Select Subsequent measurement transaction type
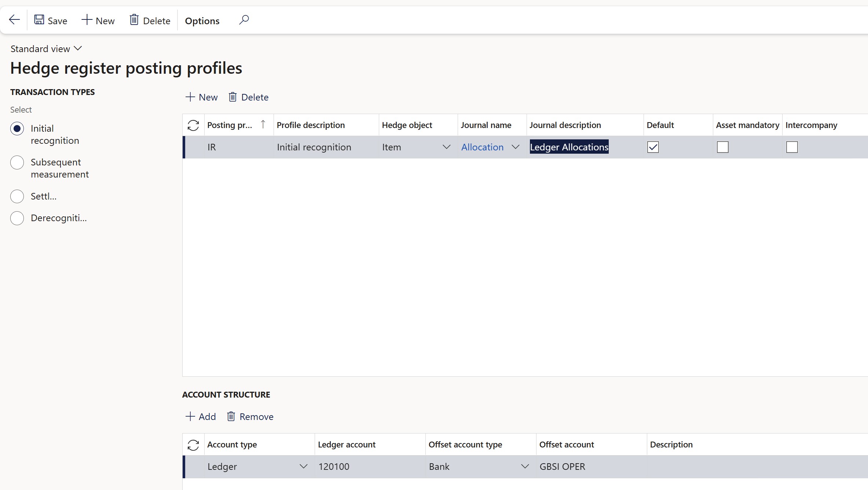 pos(17,162)
